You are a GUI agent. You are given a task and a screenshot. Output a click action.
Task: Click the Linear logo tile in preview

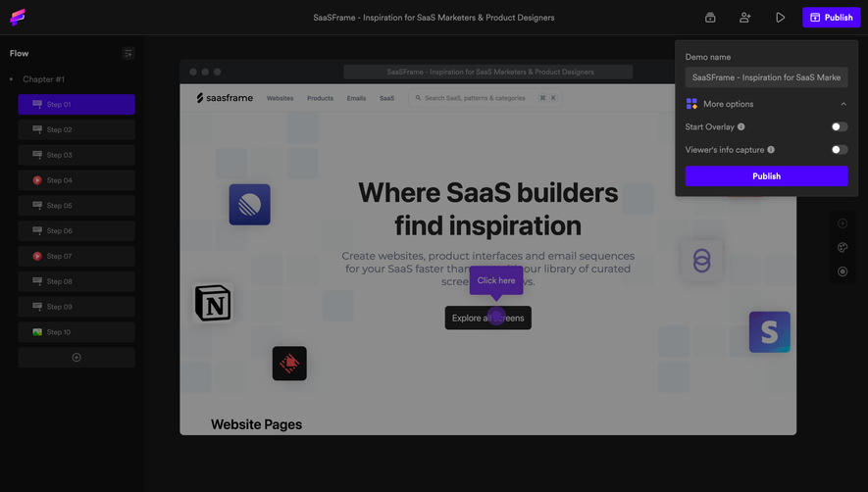(250, 205)
